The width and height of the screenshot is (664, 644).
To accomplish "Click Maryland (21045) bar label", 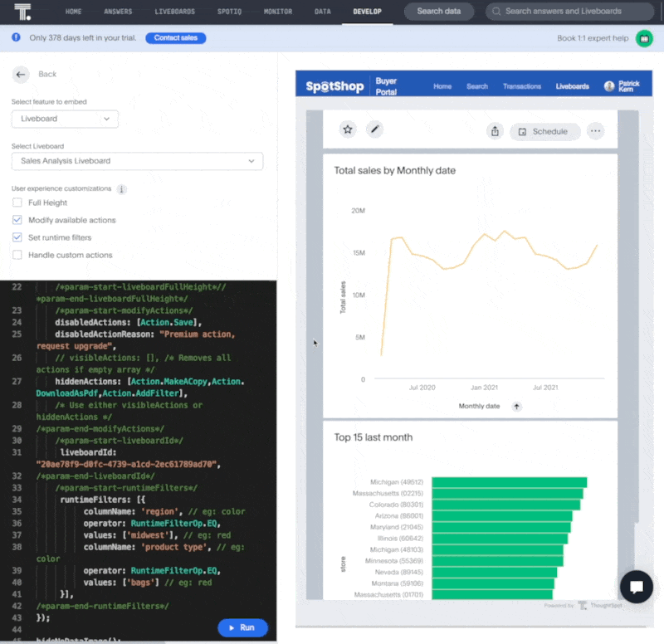I will point(397,527).
